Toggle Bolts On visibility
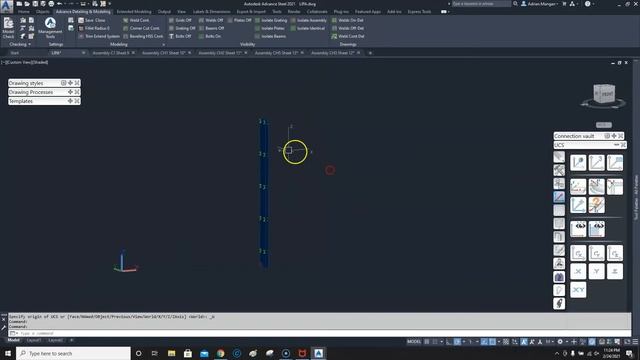The height and width of the screenshot is (360, 640). coord(210,36)
